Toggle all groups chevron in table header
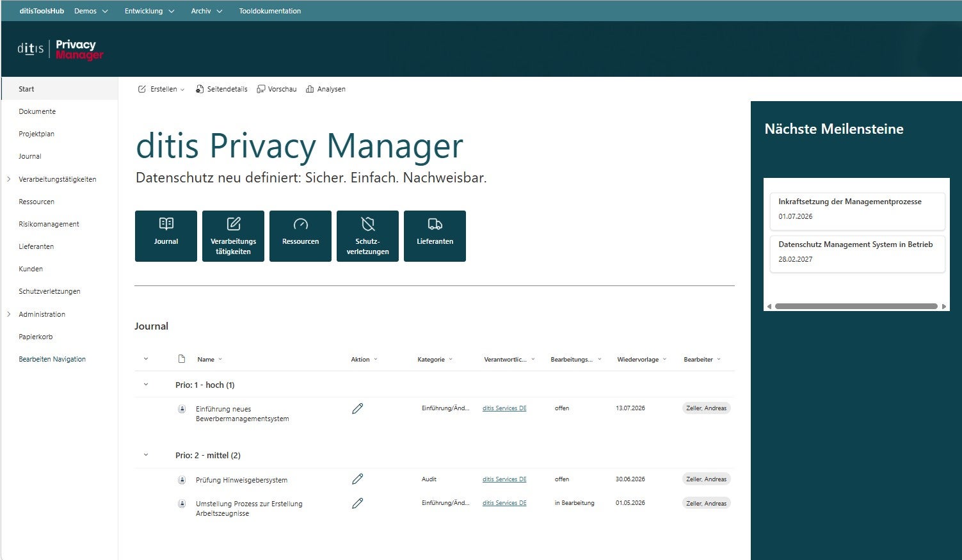962x560 pixels. click(x=146, y=359)
